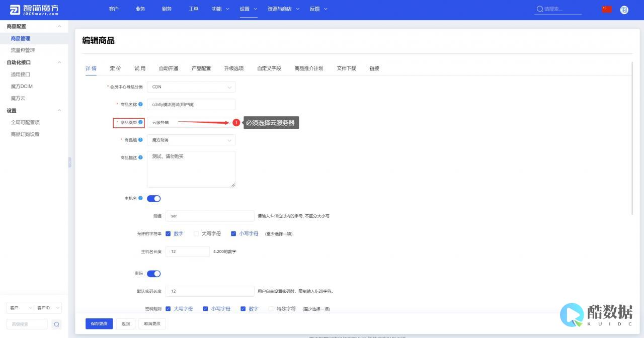The width and height of the screenshot is (644, 338).
Task: Expand the 设置 top menu
Action: coord(249,9)
